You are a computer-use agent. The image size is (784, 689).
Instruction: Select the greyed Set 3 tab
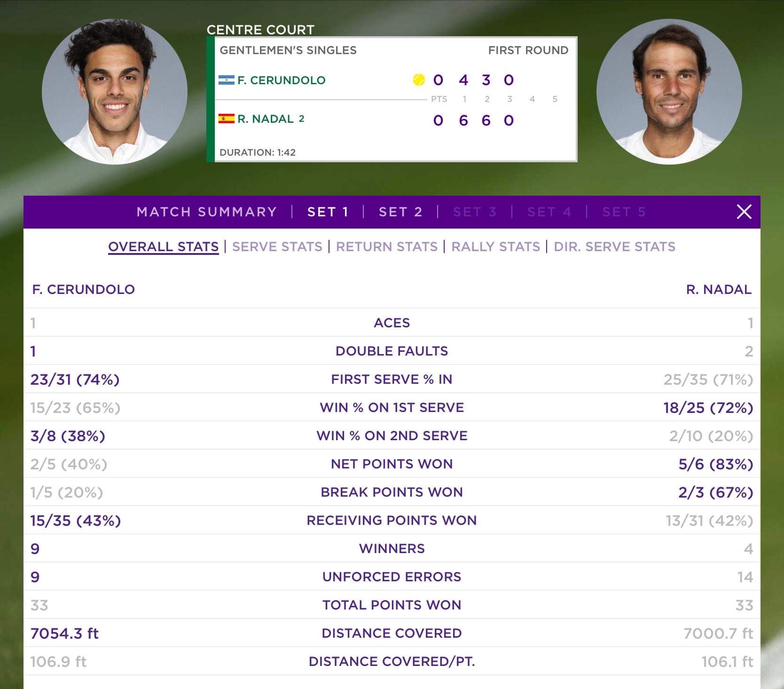pos(475,212)
